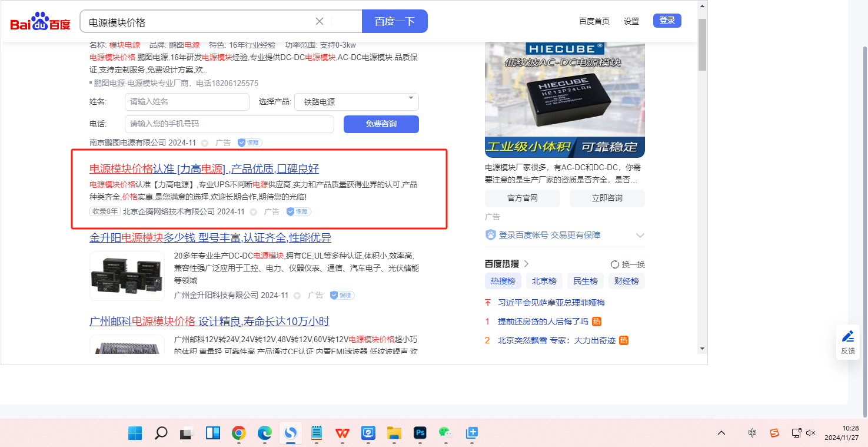Screen dimensions: 868x447
Task: Toggle the 中 input language indicator
Action: tap(752, 433)
